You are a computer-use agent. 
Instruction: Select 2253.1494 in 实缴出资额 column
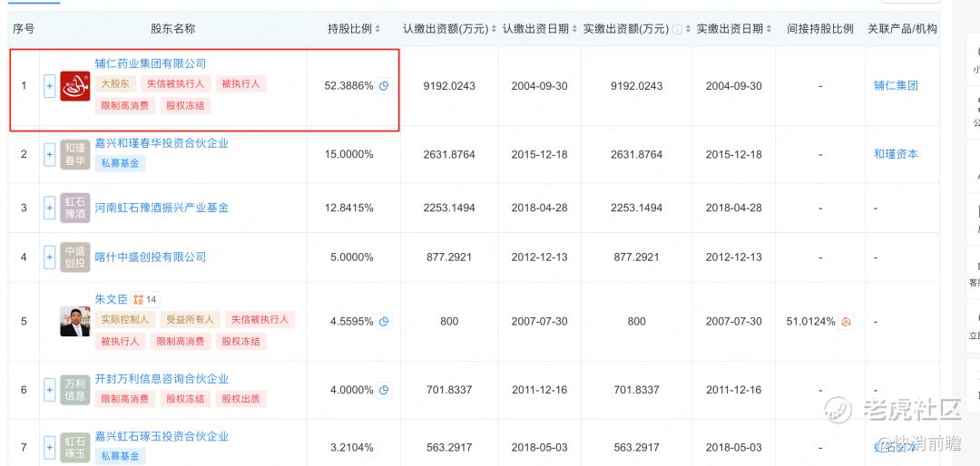tap(636, 208)
